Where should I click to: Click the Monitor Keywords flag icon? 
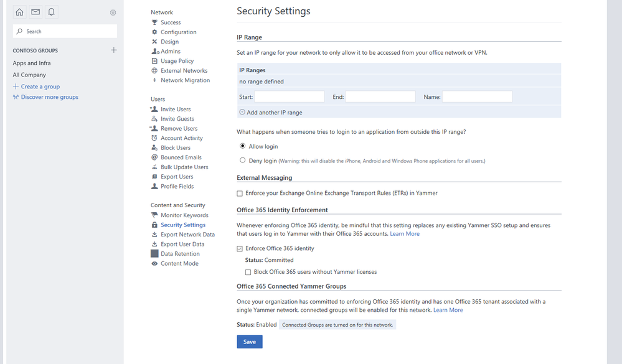coord(154,215)
